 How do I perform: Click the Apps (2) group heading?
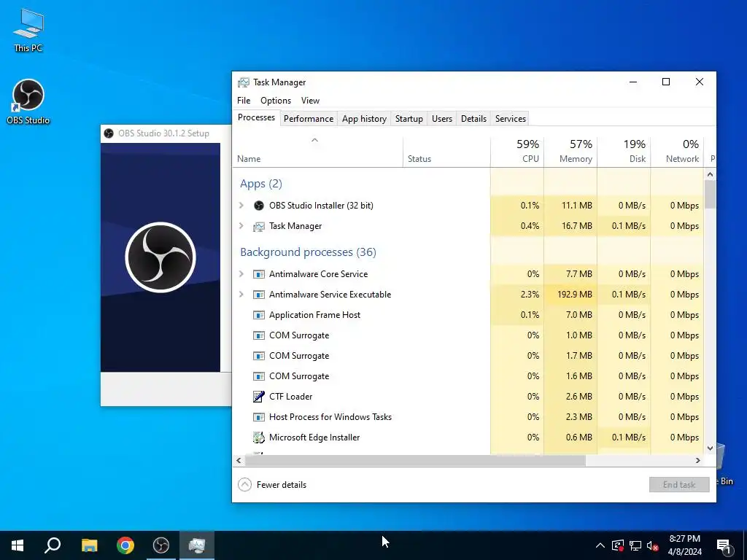coord(261,184)
